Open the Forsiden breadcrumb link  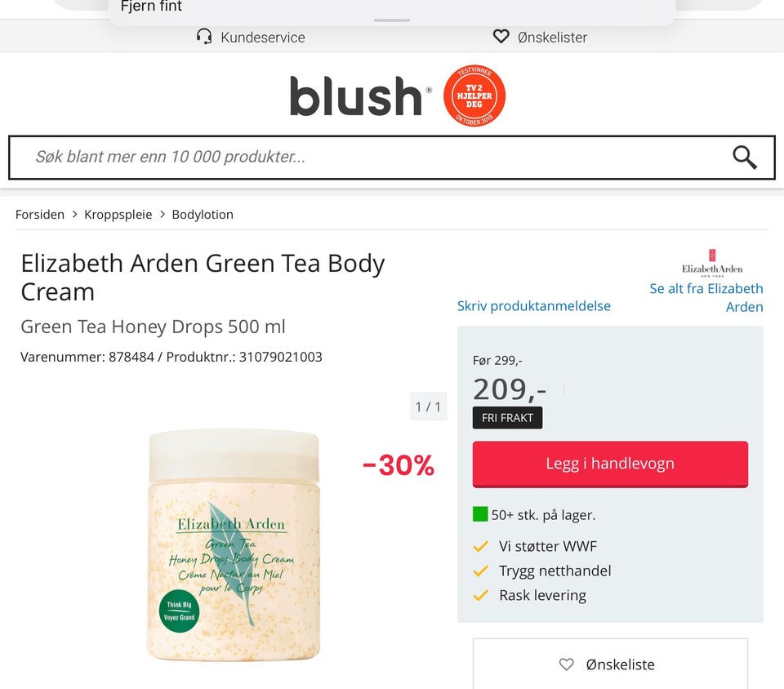(40, 215)
